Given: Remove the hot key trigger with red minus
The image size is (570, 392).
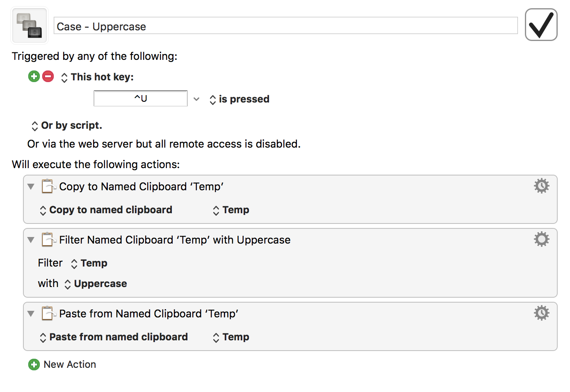Looking at the screenshot, I should coord(48,76).
